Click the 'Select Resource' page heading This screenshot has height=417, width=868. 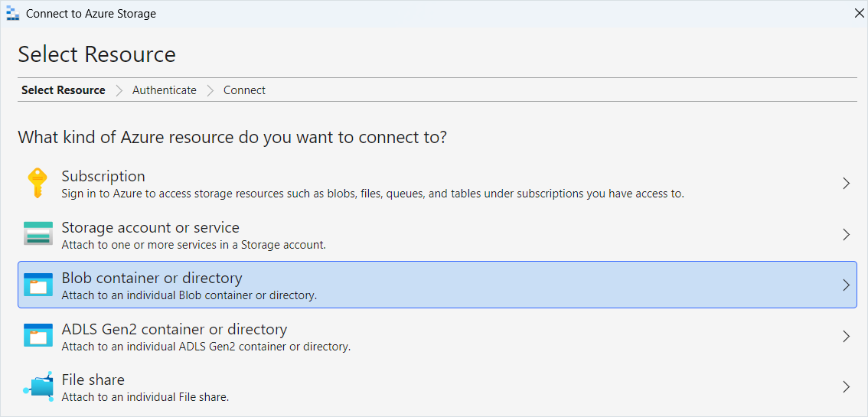click(x=97, y=55)
